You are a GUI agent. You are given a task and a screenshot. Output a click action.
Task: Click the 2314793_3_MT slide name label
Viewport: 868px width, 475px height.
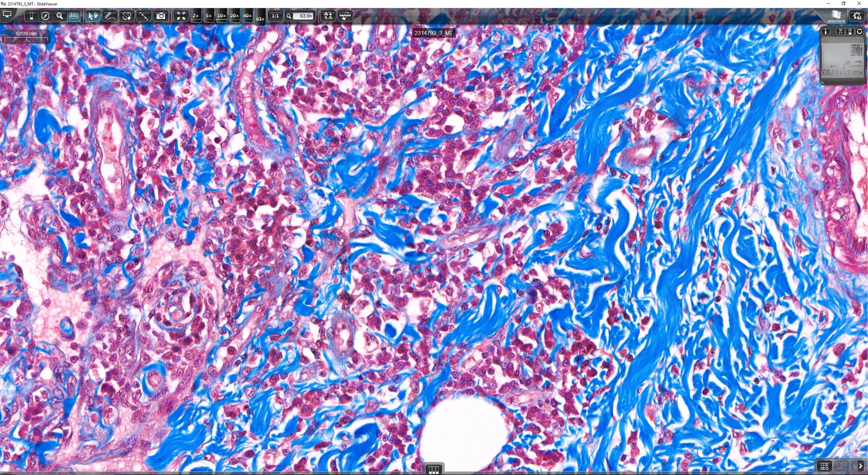433,33
